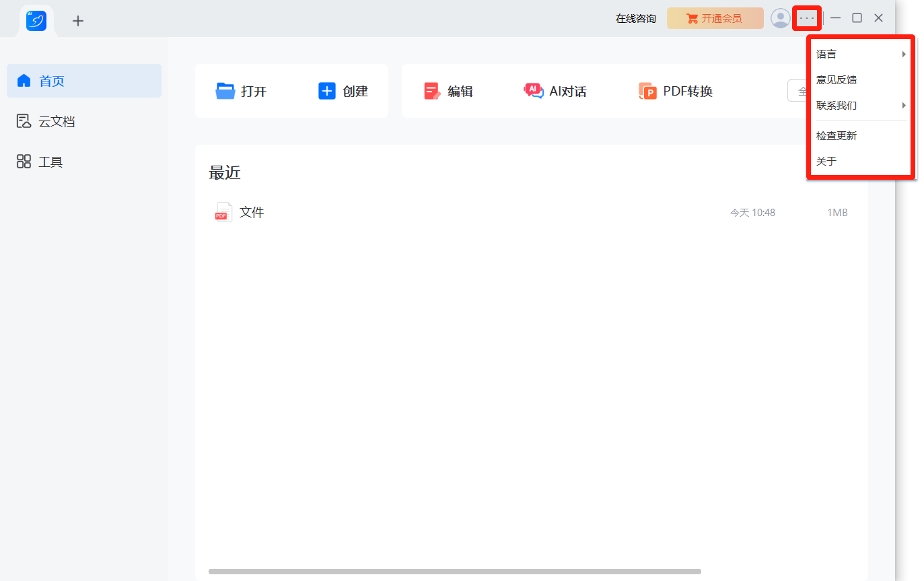Click the PDF file icon in recent list

coord(223,212)
